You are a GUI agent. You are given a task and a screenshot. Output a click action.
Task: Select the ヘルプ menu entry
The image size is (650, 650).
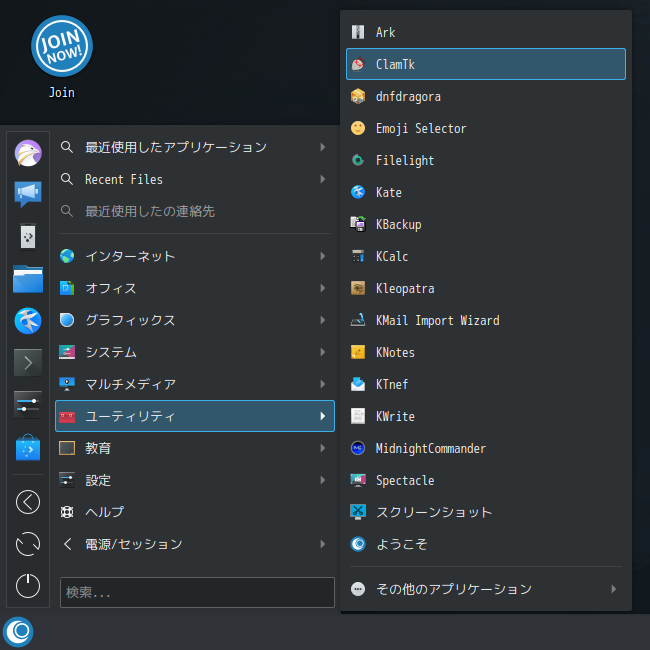pos(195,512)
